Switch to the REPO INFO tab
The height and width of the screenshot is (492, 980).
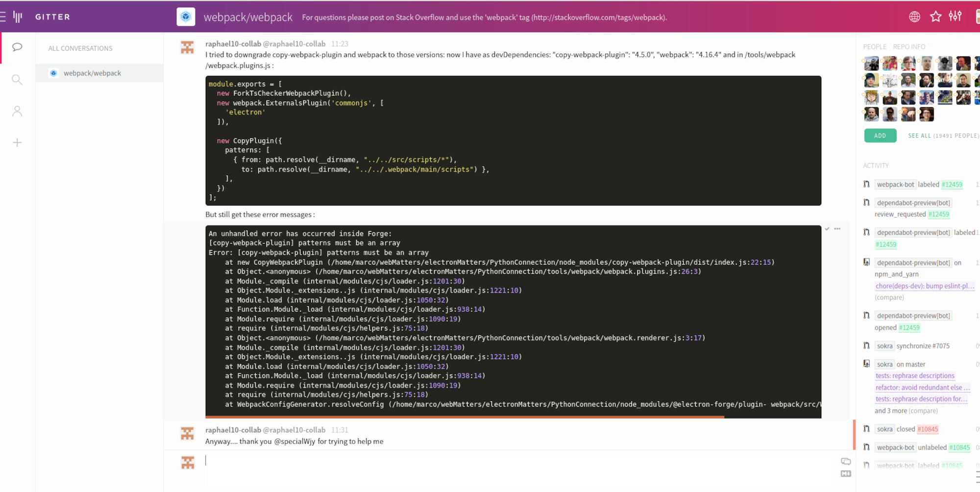click(x=909, y=47)
